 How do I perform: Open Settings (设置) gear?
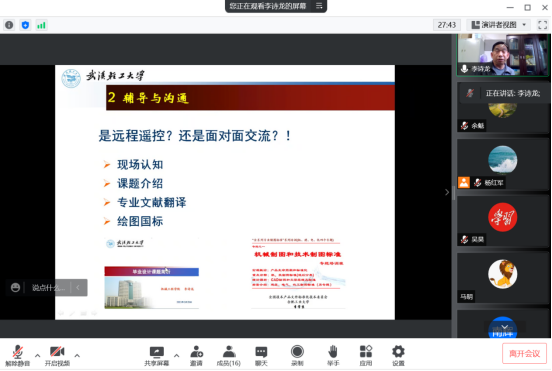pos(399,356)
